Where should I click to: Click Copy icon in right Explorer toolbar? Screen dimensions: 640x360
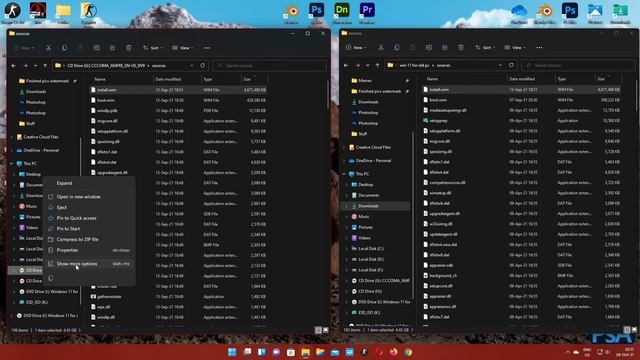(x=397, y=48)
